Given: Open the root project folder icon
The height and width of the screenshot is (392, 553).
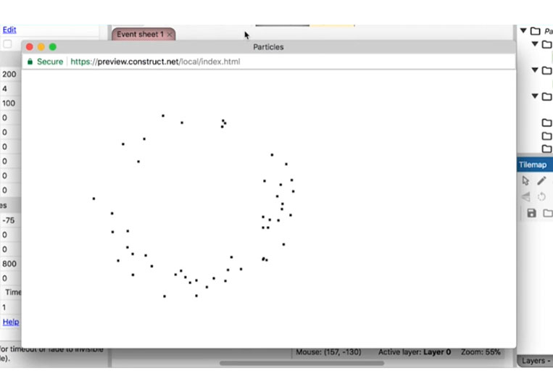Looking at the screenshot, I should (x=536, y=30).
